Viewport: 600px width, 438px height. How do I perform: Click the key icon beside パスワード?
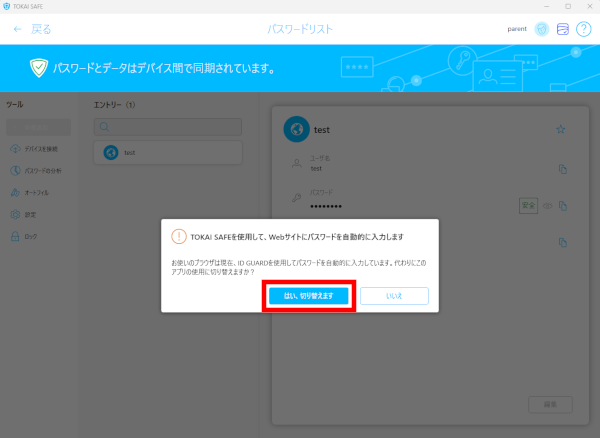pyautogui.click(x=297, y=198)
